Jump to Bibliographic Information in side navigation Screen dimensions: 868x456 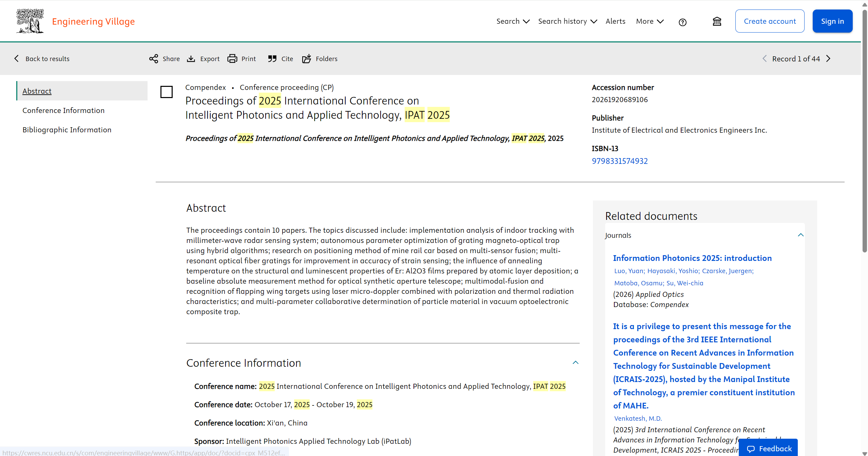(x=67, y=130)
